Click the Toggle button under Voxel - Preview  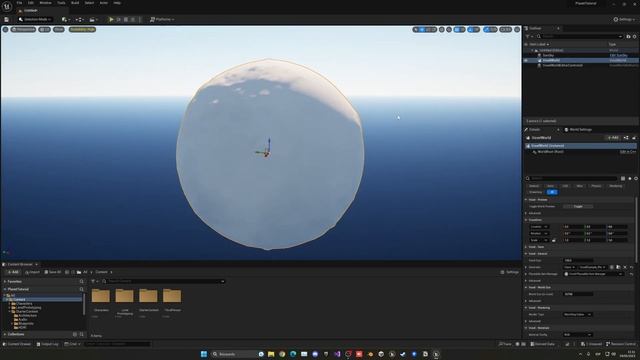(x=578, y=207)
